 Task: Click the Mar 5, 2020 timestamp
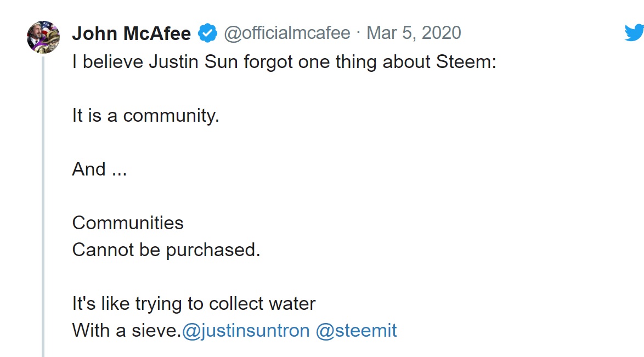pyautogui.click(x=414, y=33)
